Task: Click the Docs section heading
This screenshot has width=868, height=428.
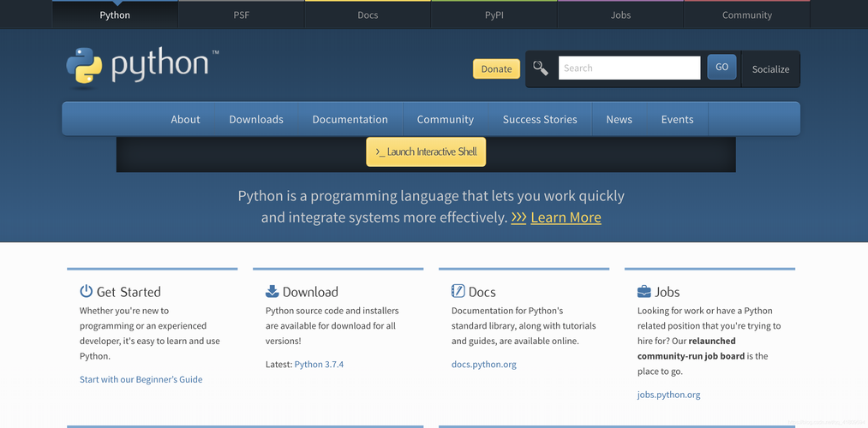Action: [x=482, y=292]
